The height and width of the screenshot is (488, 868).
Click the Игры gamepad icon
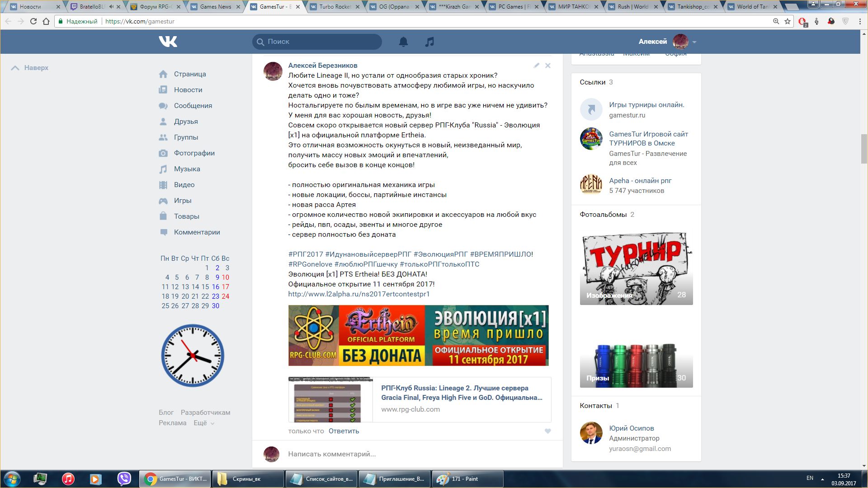click(163, 201)
